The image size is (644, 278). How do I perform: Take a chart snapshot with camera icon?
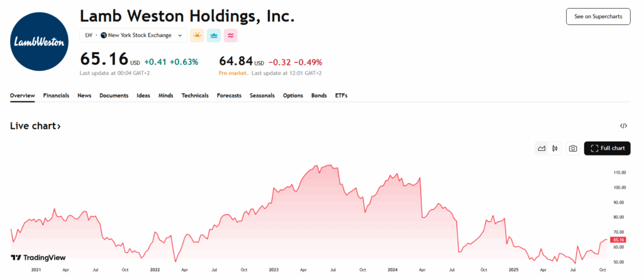[x=572, y=149]
